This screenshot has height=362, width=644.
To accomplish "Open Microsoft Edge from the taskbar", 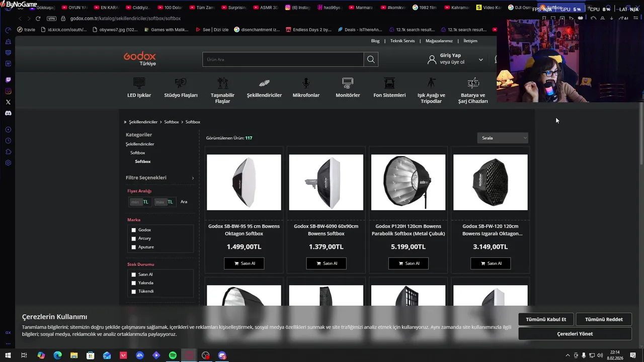I will [x=57, y=355].
